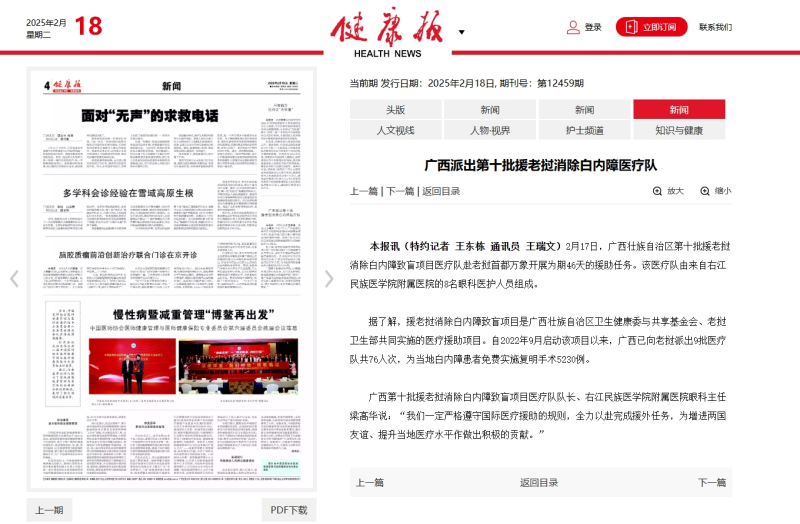Click 下一篇 at bottom of article
The height and width of the screenshot is (524, 800).
point(712,482)
